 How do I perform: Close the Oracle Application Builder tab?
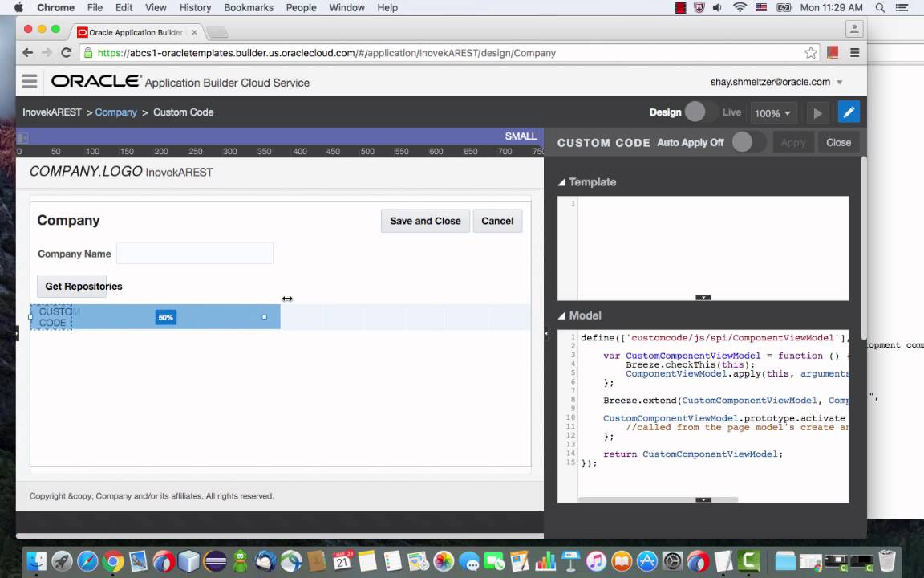pyautogui.click(x=194, y=32)
